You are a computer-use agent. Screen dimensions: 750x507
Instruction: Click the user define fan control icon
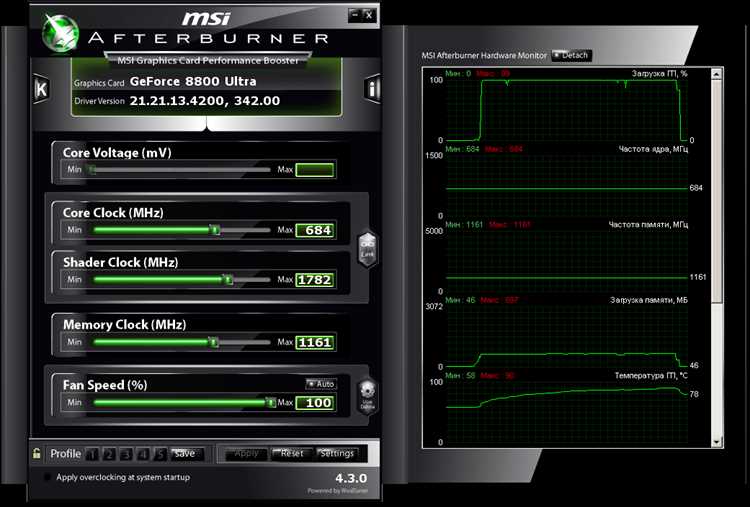click(x=367, y=397)
